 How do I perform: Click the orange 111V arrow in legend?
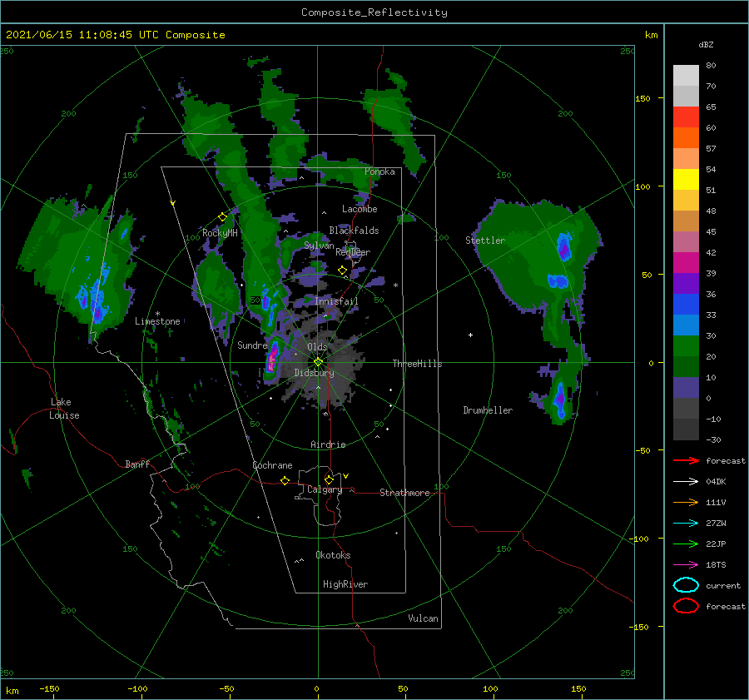(x=686, y=502)
